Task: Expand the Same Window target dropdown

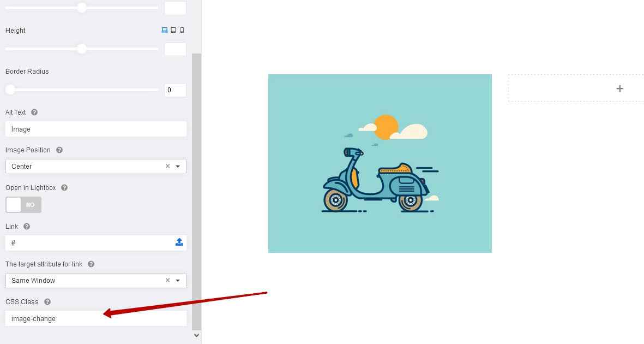Action: coord(178,281)
